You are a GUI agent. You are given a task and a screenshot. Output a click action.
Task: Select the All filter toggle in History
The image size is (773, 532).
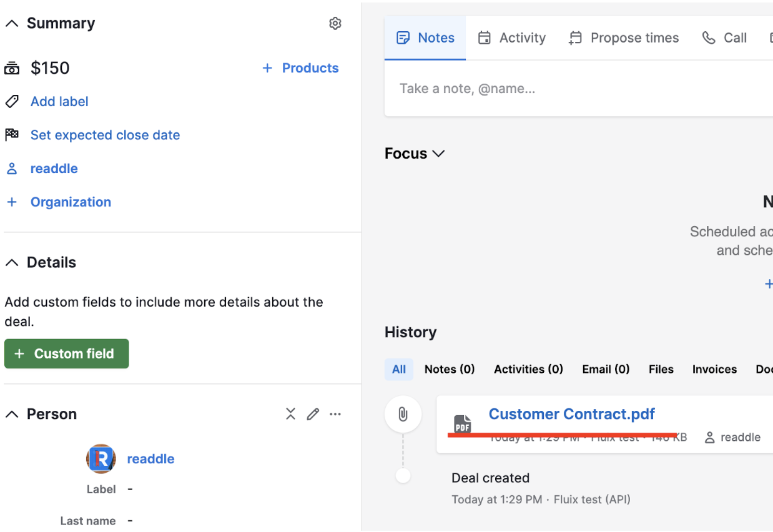tap(399, 369)
